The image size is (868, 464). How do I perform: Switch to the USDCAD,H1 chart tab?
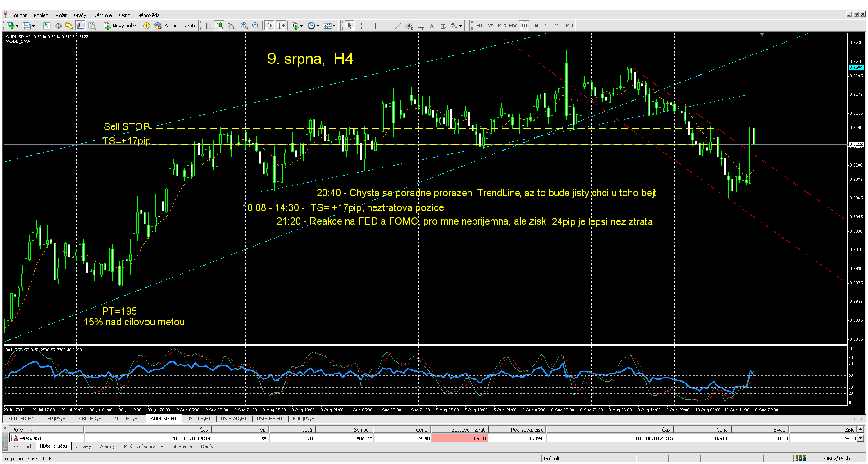[x=233, y=419]
